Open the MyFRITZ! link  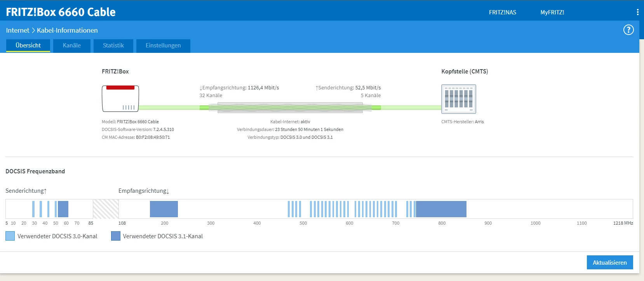coord(552,12)
